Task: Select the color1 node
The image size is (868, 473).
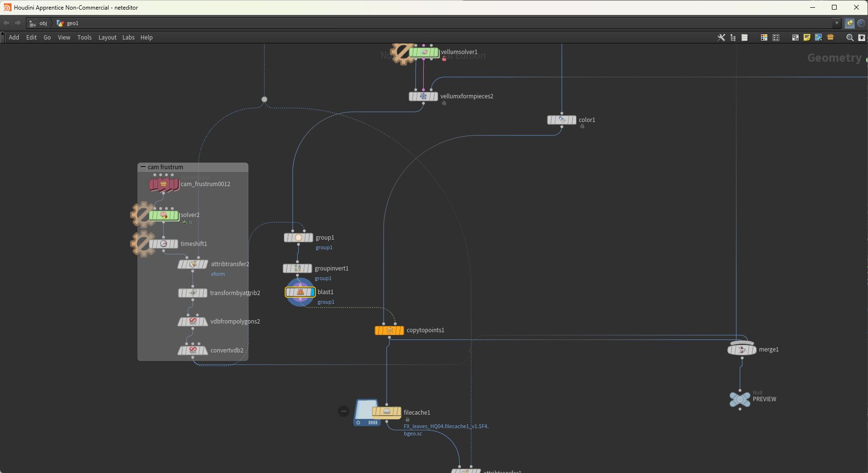Action: (x=561, y=120)
